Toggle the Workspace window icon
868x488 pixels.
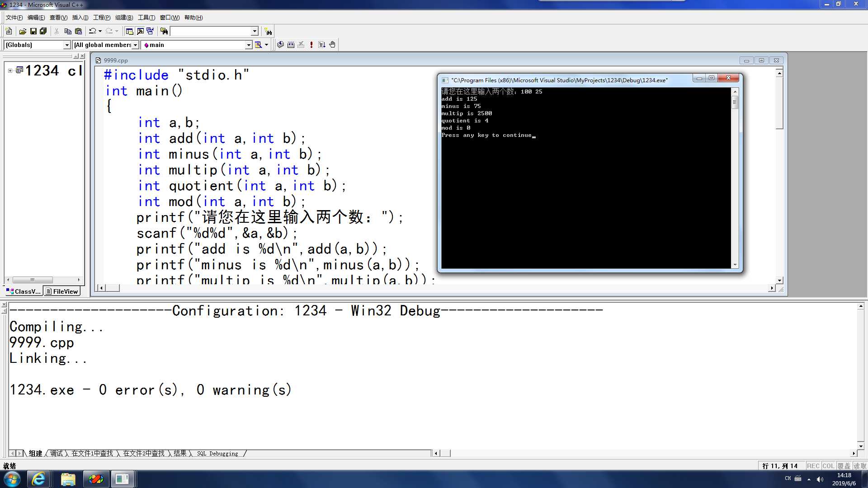pos(129,31)
